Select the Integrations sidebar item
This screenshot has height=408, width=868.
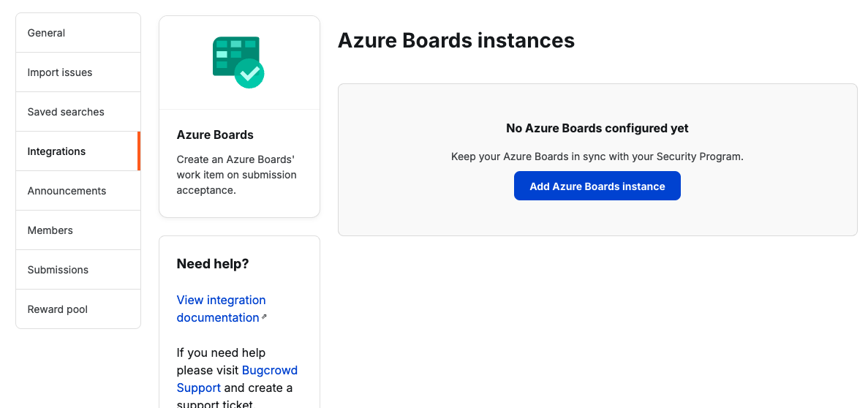point(56,151)
